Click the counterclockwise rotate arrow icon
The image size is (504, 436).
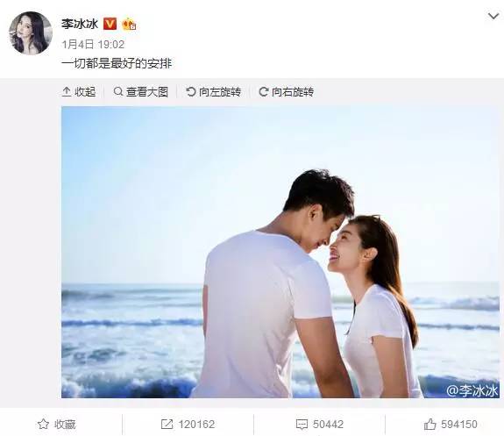pos(190,92)
